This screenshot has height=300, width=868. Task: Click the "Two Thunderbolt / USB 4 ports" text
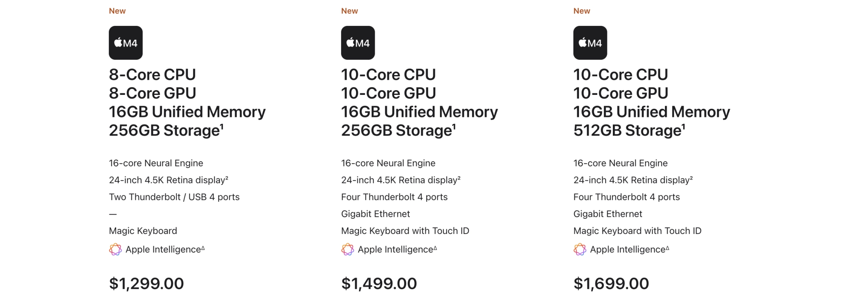(x=174, y=197)
